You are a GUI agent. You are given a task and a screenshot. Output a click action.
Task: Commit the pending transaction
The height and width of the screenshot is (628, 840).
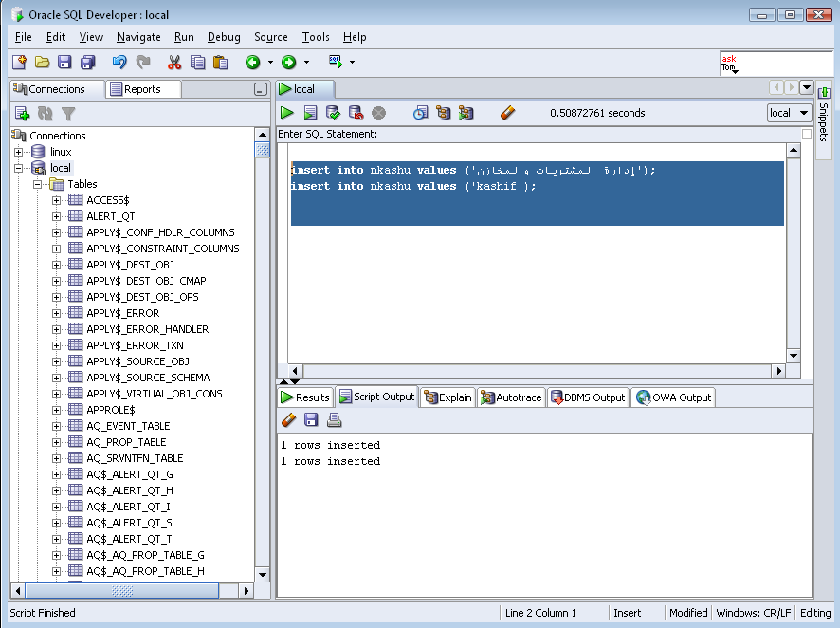333,112
